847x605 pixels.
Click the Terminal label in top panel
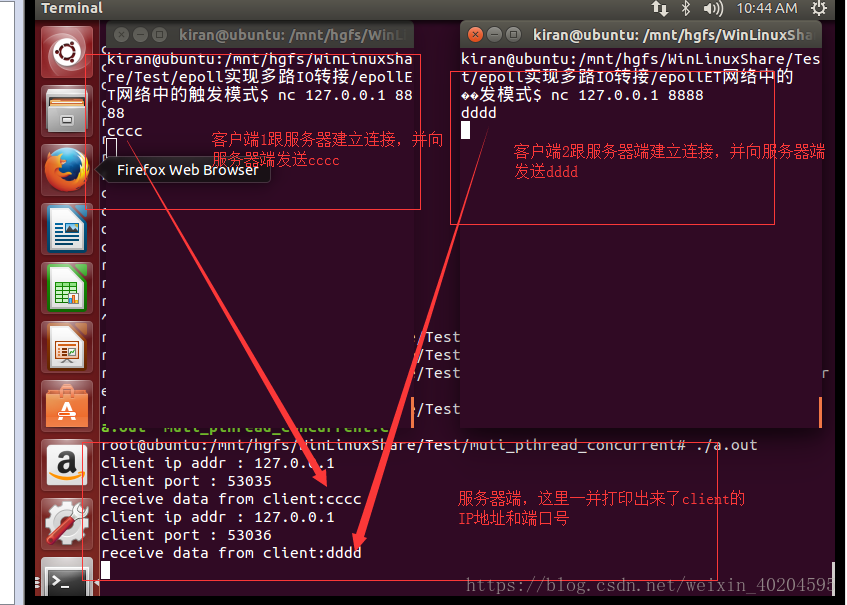[72, 8]
